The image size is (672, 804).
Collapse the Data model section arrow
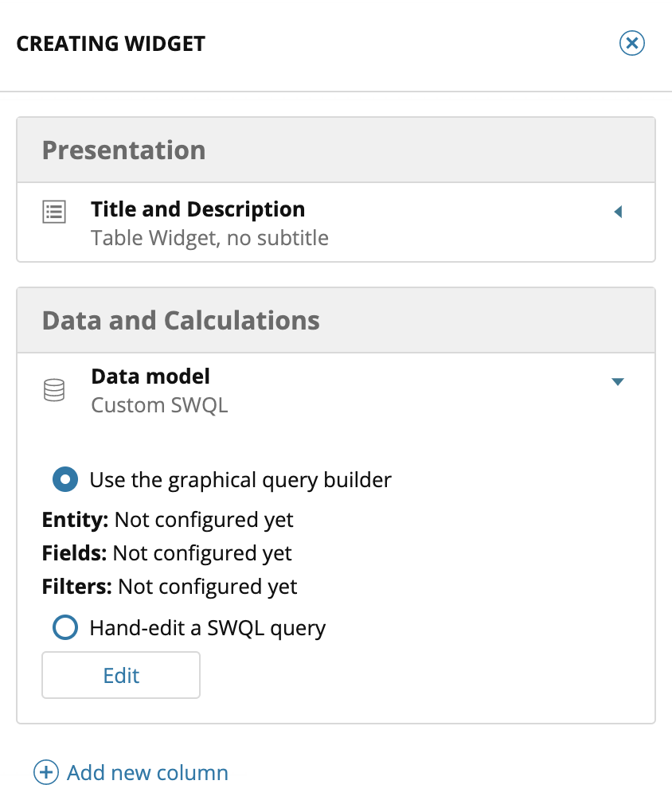[x=617, y=382]
